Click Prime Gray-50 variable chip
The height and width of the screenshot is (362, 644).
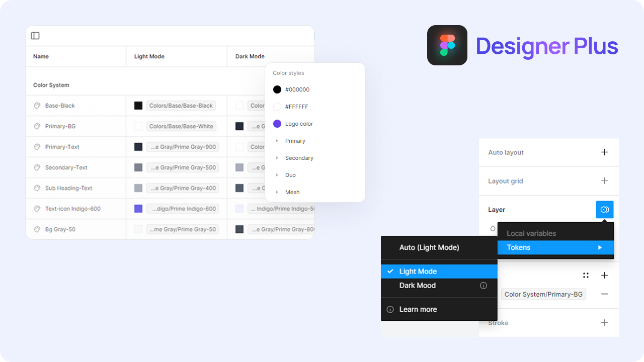(x=183, y=229)
